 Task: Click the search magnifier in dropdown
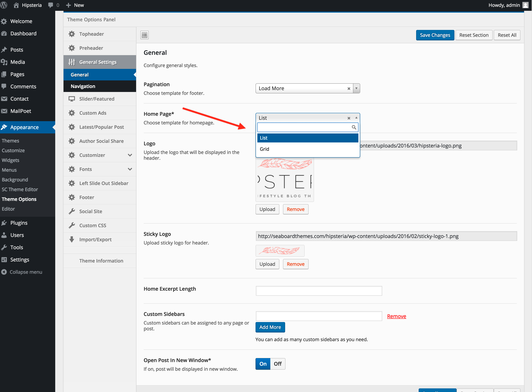point(354,127)
